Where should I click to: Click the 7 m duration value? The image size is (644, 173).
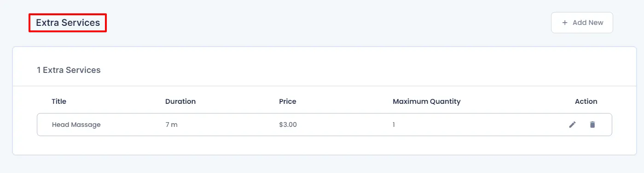click(171, 125)
